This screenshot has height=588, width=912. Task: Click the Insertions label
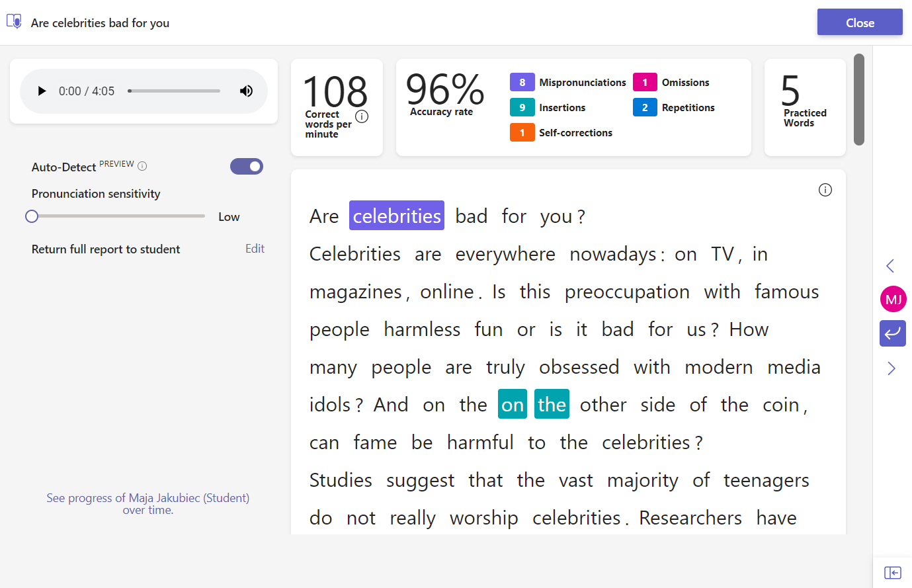(x=562, y=108)
